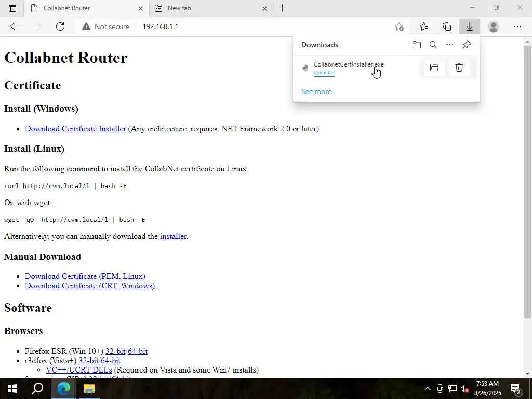Viewport: 532px width, 399px height.
Task: Show CollabnetCertInstaller.exe in folder
Action: pyautogui.click(x=434, y=68)
